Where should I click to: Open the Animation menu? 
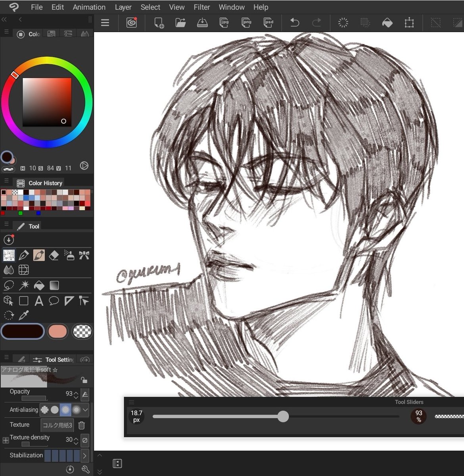(89, 7)
